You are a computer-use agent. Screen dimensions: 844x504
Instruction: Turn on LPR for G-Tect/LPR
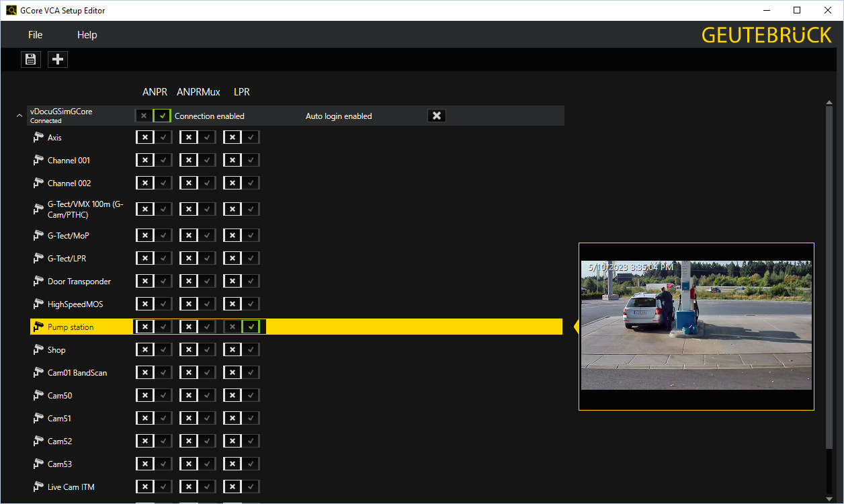click(251, 259)
